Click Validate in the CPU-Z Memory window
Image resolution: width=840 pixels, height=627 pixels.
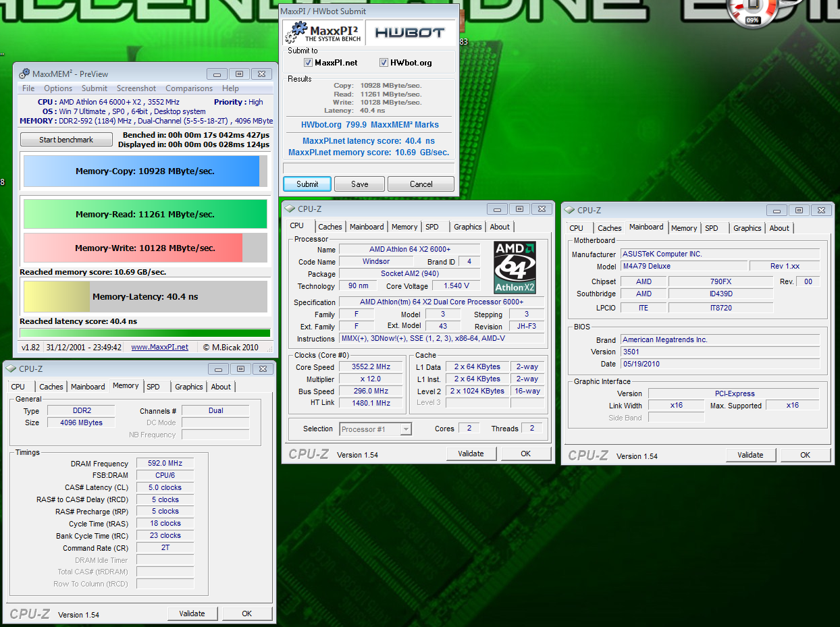coord(192,614)
